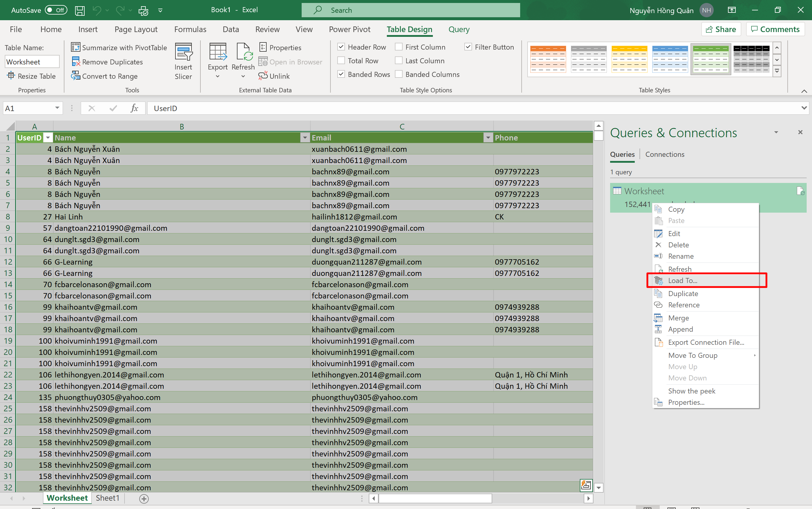Expand the Export dropdown arrow
The width and height of the screenshot is (812, 509).
click(x=217, y=77)
